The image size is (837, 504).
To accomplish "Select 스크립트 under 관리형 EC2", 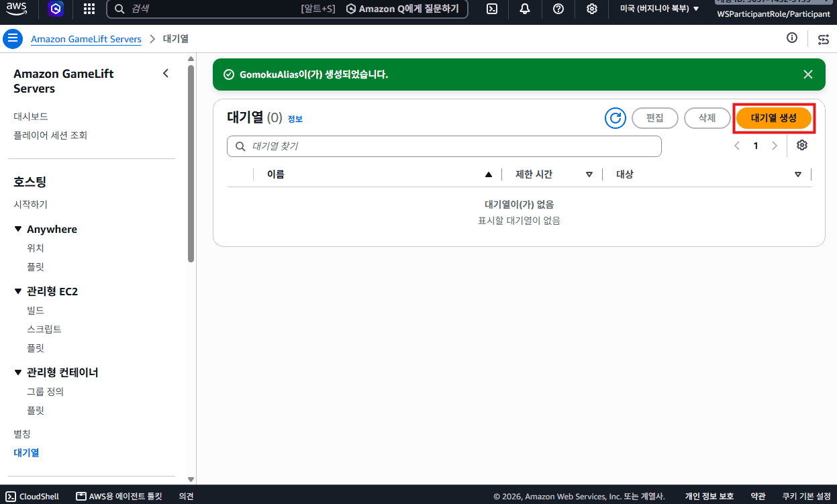I will tap(44, 329).
